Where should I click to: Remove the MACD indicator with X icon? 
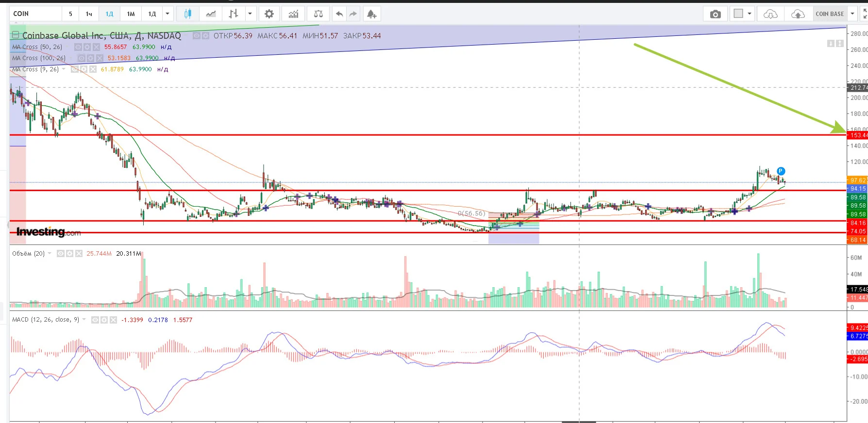[x=113, y=320]
